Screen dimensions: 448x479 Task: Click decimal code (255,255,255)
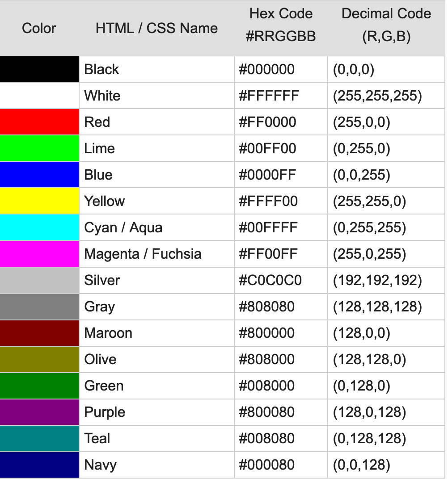(x=377, y=96)
